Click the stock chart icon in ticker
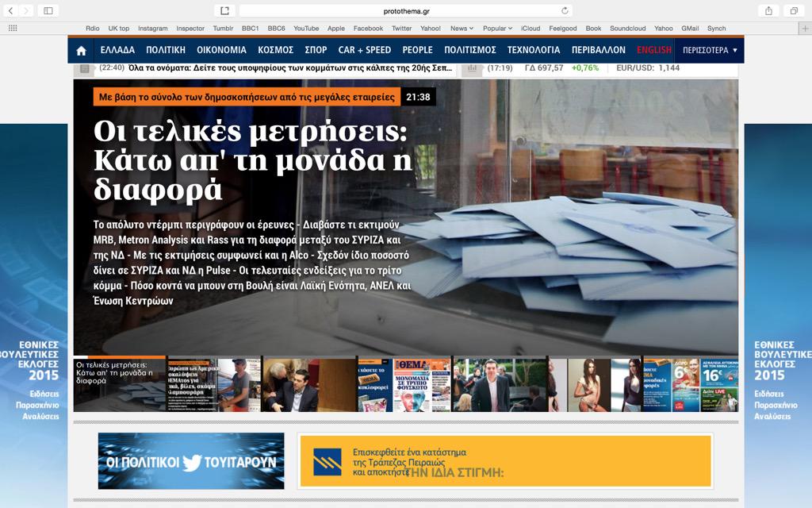Image resolution: width=812 pixels, height=508 pixels. click(x=472, y=68)
